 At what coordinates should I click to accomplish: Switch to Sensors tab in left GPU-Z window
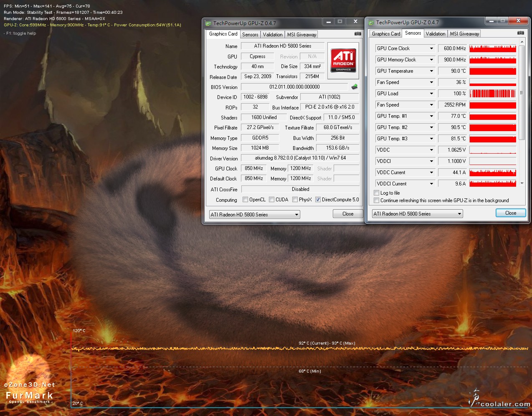(250, 35)
